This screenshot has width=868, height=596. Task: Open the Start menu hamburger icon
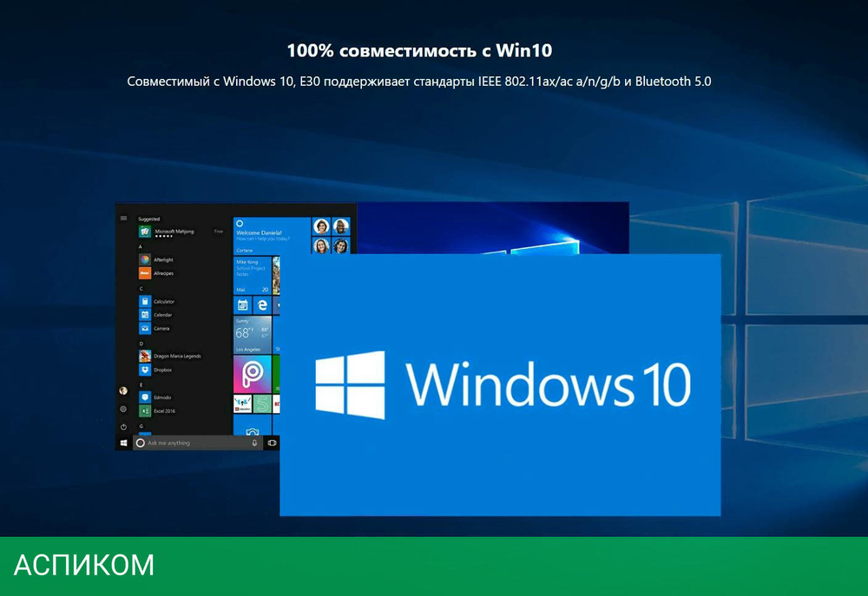pyautogui.click(x=123, y=219)
